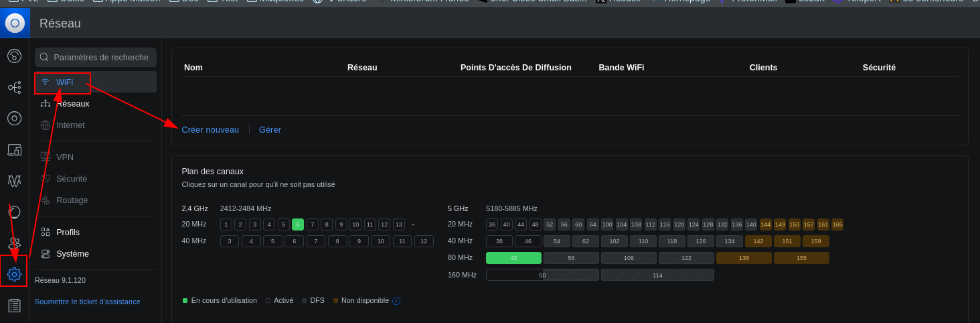Toggle 2.4 GHz 20 MHz channel 6
This screenshot has height=323, width=980.
tap(298, 224)
